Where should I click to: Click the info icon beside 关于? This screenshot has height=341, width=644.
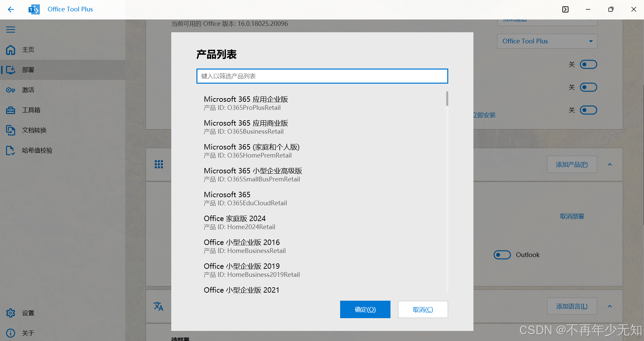click(11, 333)
